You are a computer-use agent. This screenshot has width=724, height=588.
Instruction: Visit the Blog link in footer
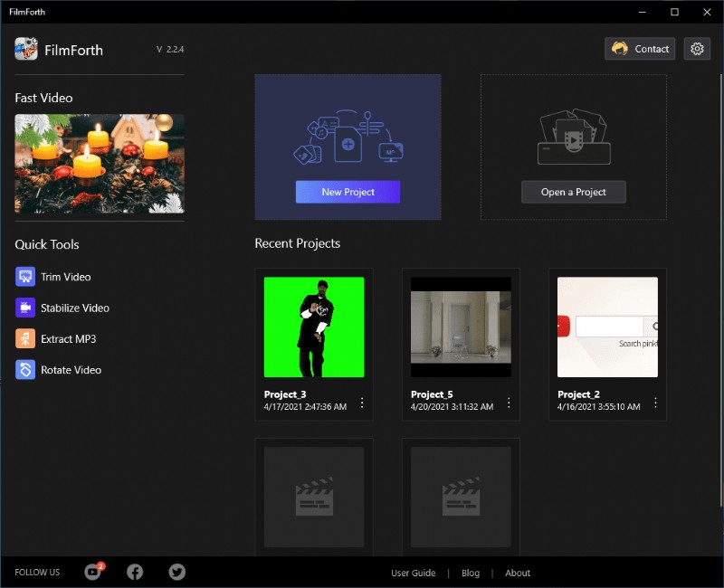pos(471,573)
